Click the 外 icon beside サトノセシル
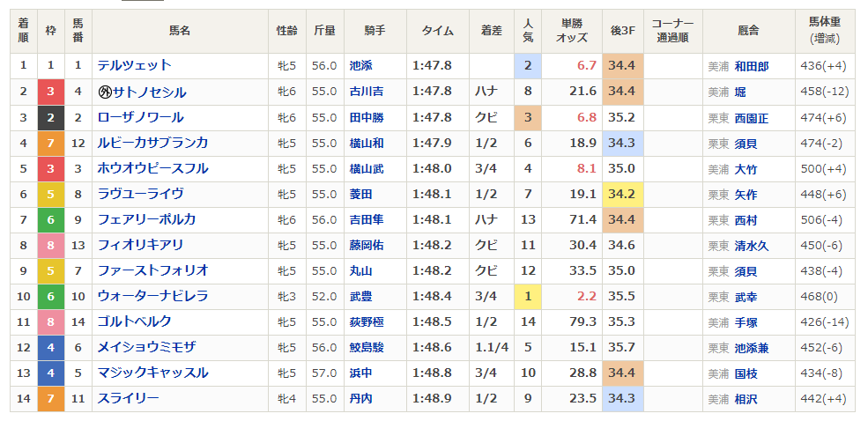 (105, 92)
